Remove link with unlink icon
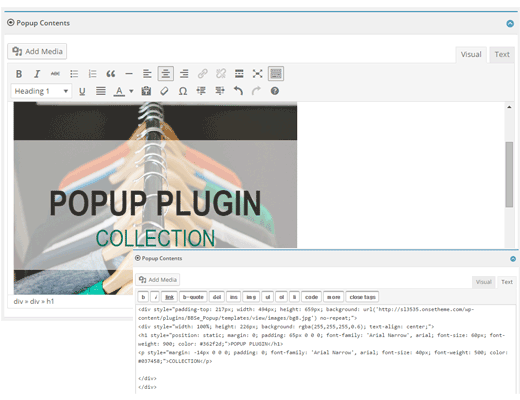Screen dimensions: 520x400 pyautogui.click(x=221, y=74)
